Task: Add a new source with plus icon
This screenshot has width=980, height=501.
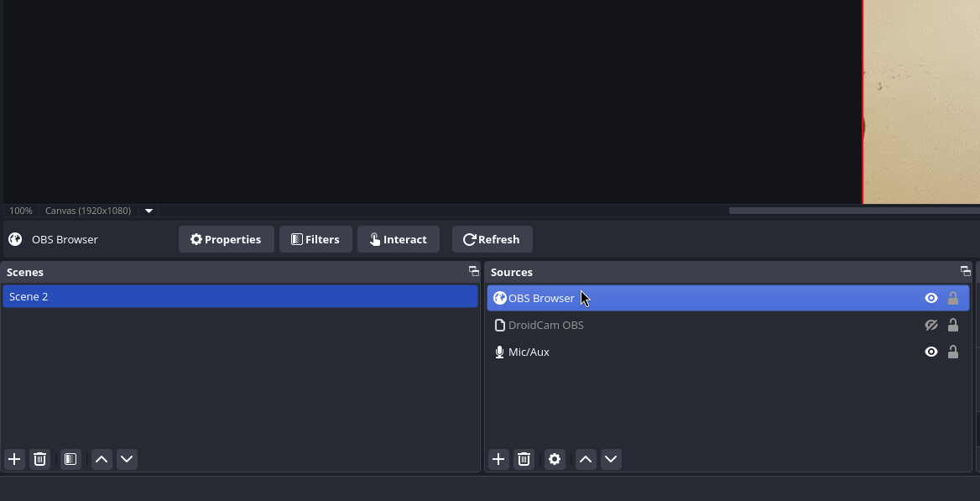Action: pyautogui.click(x=498, y=459)
